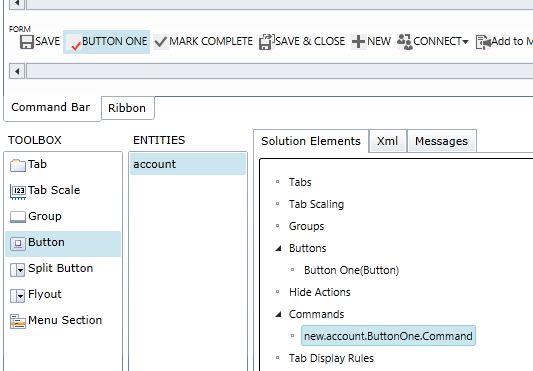The height and width of the screenshot is (371, 533).
Task: Select the Group icon in Toolbox
Action: click(x=18, y=217)
